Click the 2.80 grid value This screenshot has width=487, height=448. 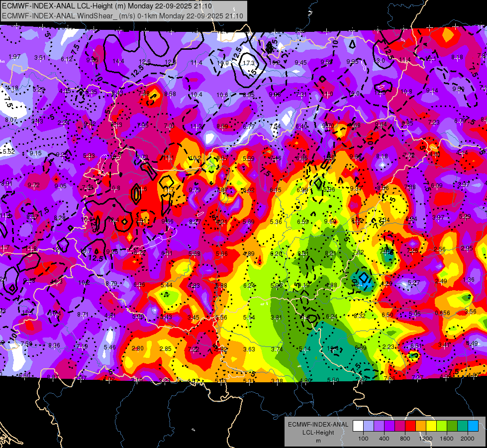138,348
